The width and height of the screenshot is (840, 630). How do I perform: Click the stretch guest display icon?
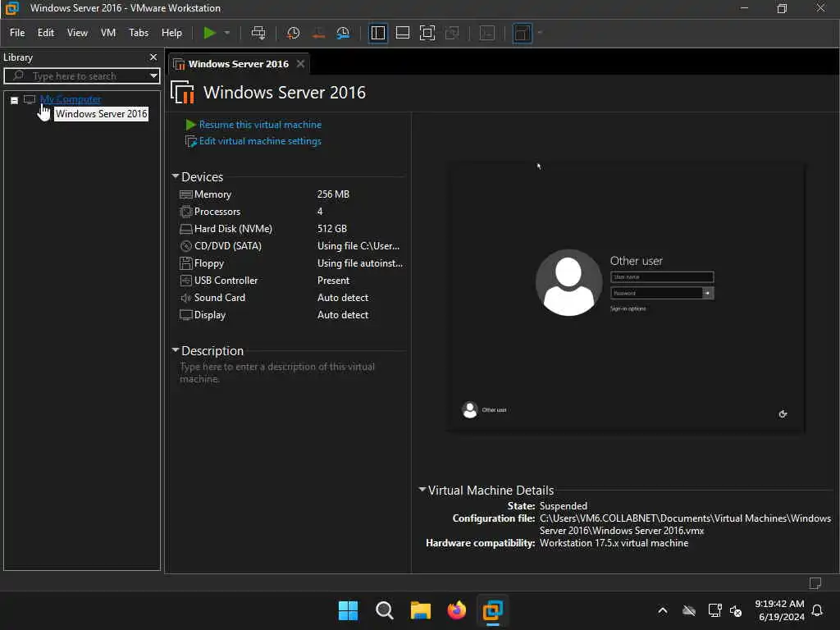tap(523, 33)
